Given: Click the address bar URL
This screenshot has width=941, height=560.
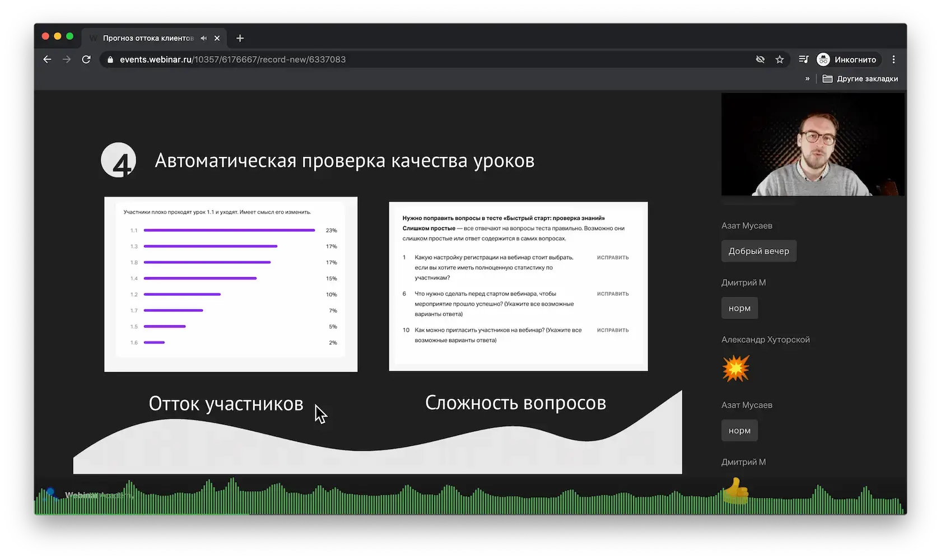Looking at the screenshot, I should click(232, 59).
